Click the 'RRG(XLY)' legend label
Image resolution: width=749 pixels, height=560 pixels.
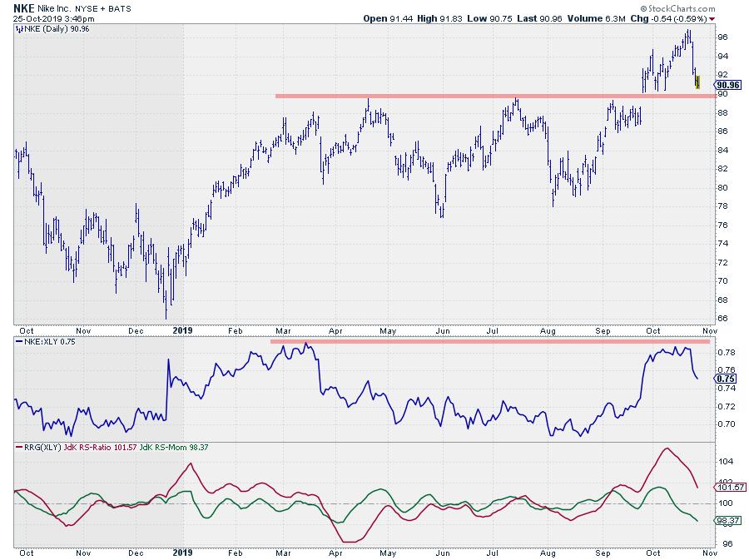[42, 448]
